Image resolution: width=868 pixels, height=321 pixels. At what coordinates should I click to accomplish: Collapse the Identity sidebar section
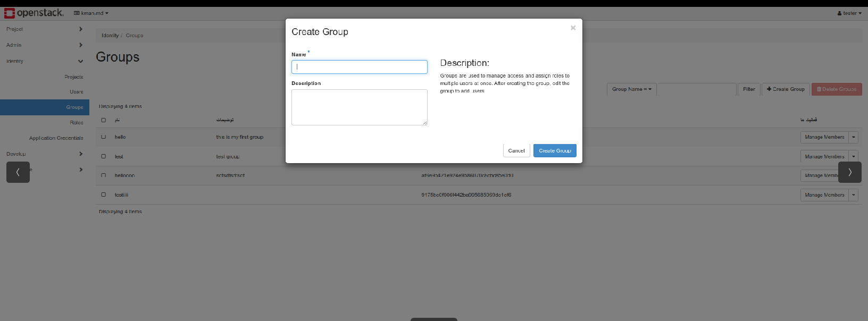point(45,61)
